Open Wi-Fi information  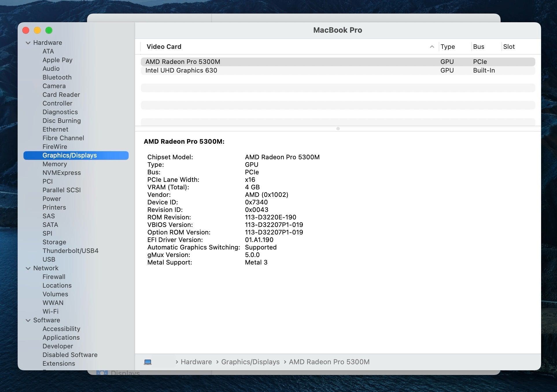tap(50, 311)
